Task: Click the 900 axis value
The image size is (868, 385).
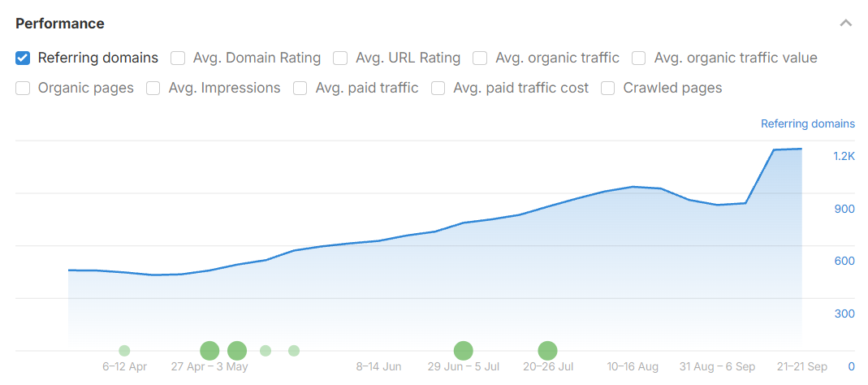Action: [844, 209]
